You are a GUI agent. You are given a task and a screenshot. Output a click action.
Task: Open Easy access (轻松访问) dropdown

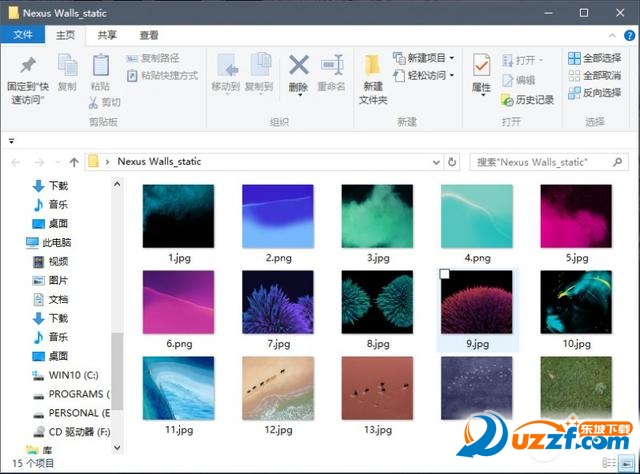pos(423,76)
